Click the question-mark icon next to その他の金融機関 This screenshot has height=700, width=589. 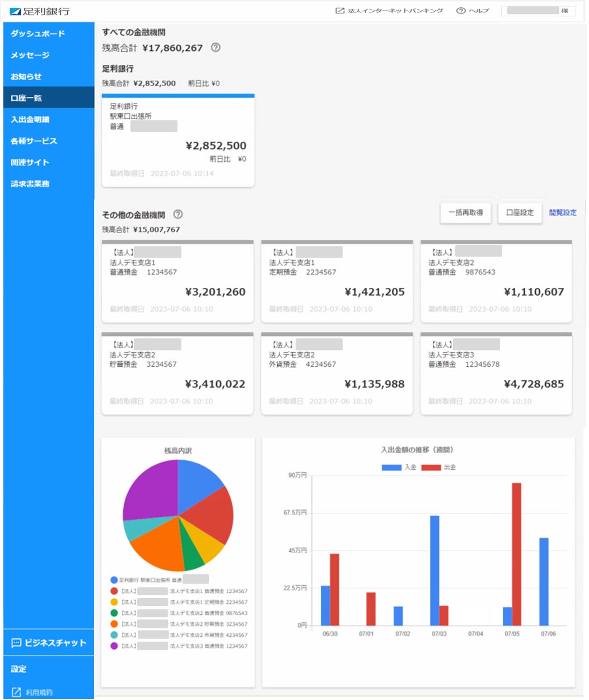[178, 214]
